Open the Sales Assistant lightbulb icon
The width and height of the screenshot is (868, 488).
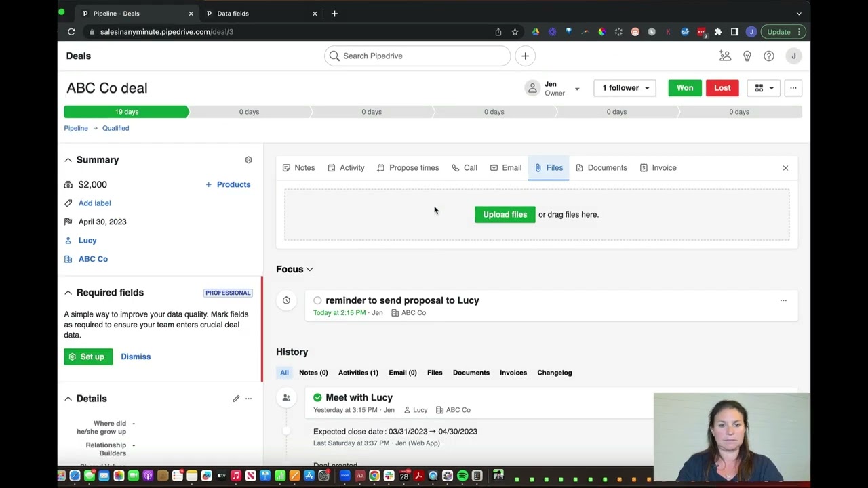point(747,56)
